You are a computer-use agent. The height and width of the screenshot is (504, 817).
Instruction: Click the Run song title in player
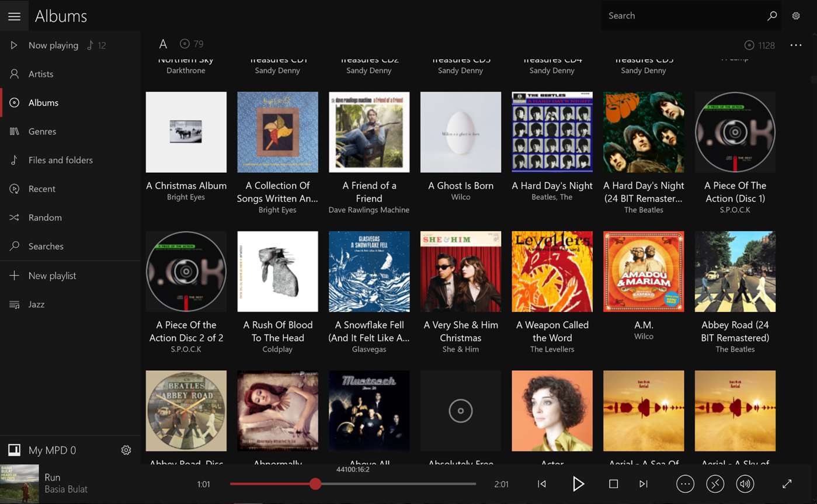53,477
